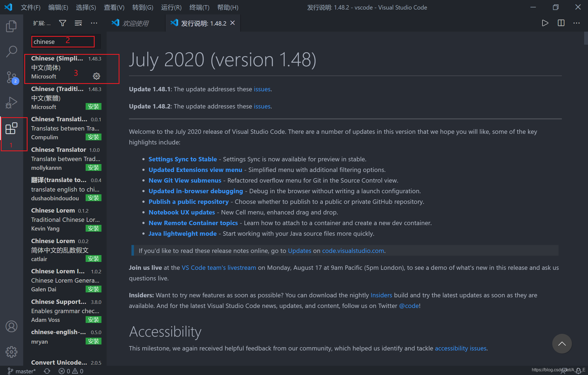Open the 选择(S) menu

pyautogui.click(x=86, y=7)
